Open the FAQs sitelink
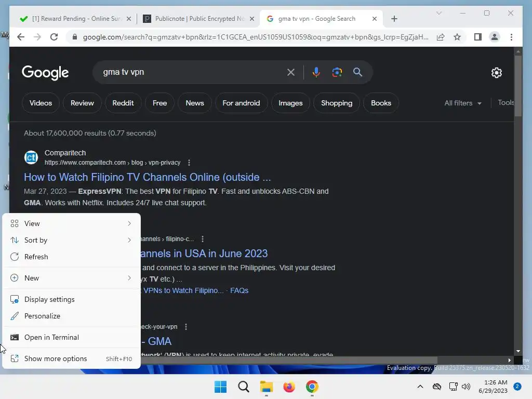 pos(239,291)
